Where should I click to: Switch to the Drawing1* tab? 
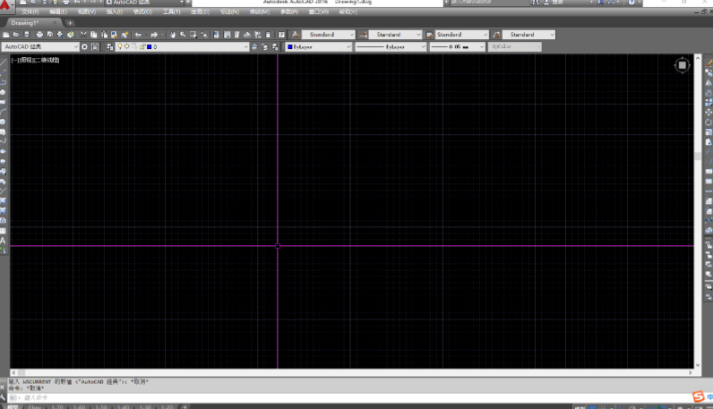coord(25,22)
